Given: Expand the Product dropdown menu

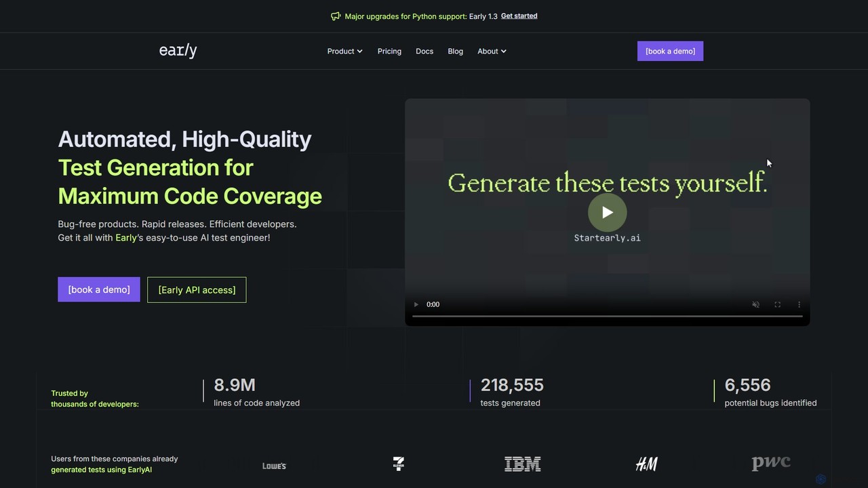Looking at the screenshot, I should 344,52.
